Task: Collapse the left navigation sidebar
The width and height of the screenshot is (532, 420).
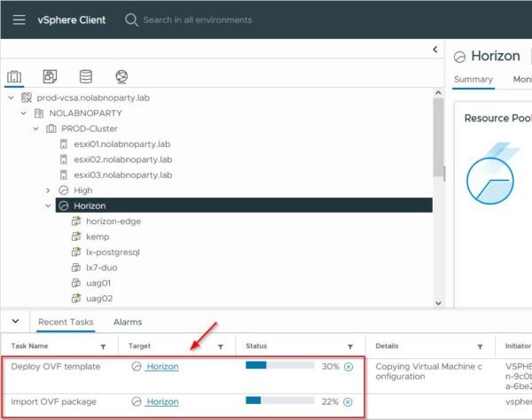Action: (x=435, y=50)
